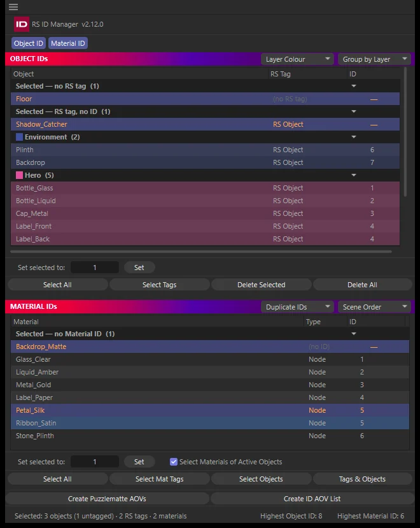The image size is (420, 528).
Task: Click Set button for Material IDs
Action: coord(139,462)
